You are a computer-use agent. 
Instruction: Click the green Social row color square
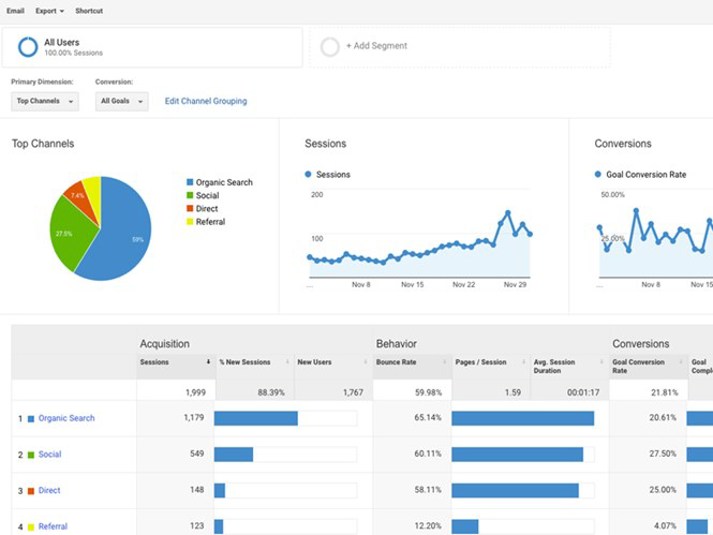(x=31, y=455)
